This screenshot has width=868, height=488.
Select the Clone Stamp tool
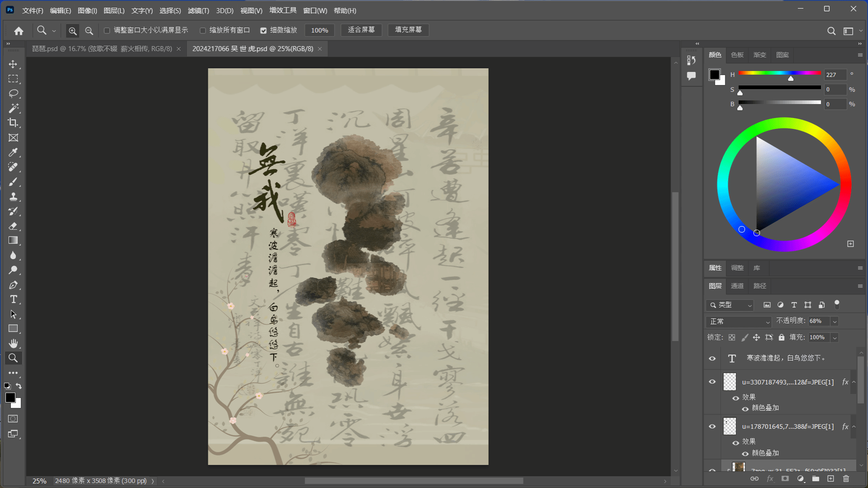(13, 197)
